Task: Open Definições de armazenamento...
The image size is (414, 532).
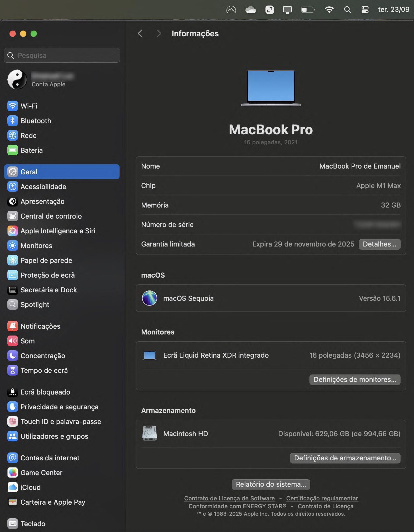Action: (345, 458)
